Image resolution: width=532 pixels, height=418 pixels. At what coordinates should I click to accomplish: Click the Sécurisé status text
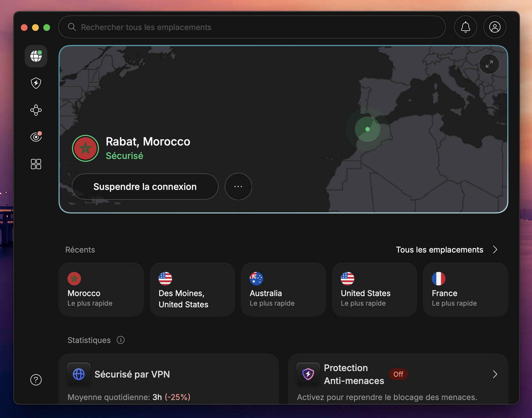click(124, 156)
